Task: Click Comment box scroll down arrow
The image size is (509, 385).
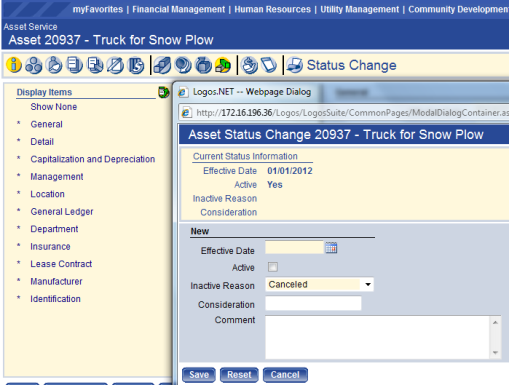Action: coord(495,353)
